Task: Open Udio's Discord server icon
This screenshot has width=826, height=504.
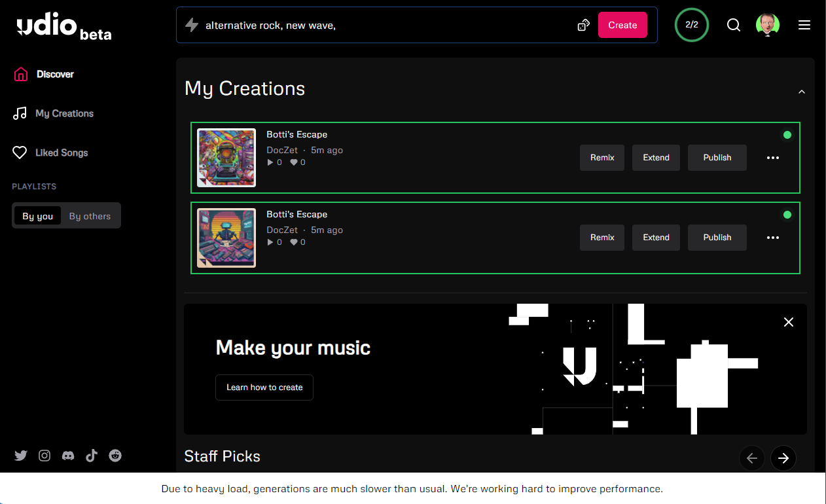Action: tap(68, 456)
